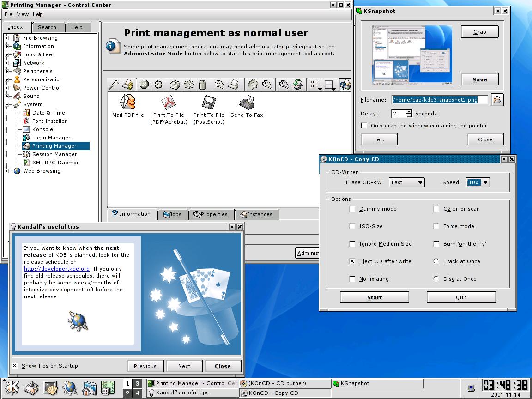532x399 pixels.
Task: Switch to the Jobs tab
Action: coord(173,214)
